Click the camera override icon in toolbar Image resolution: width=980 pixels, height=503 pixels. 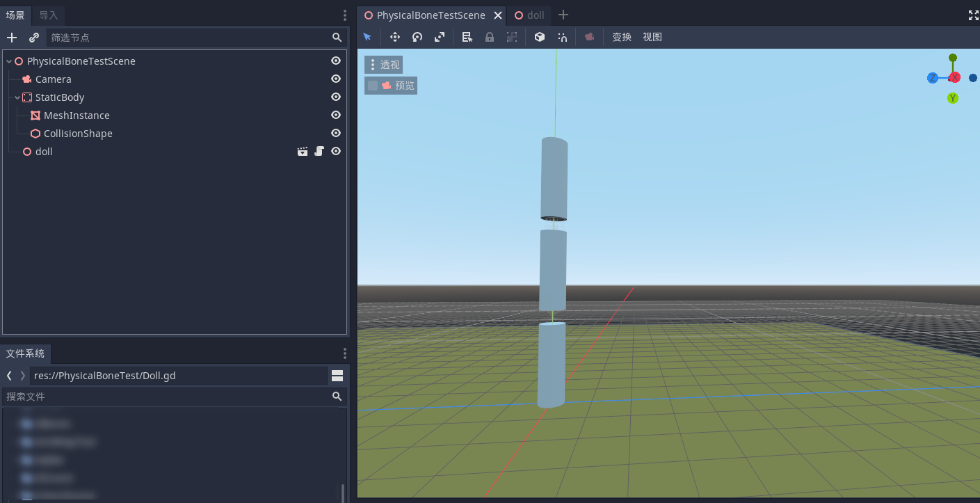tap(590, 37)
